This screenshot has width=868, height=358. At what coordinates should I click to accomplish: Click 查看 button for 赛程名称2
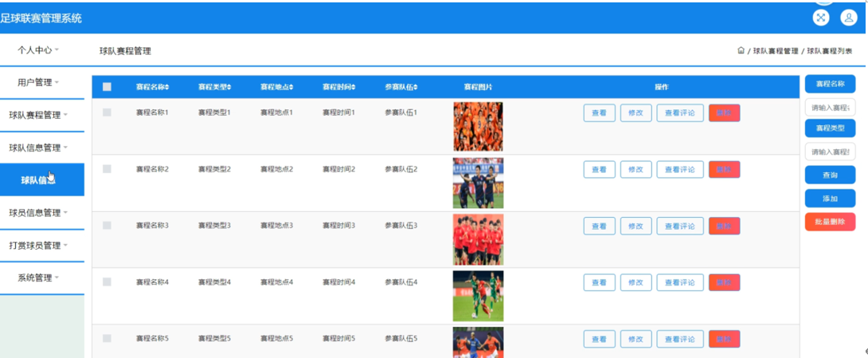599,170
